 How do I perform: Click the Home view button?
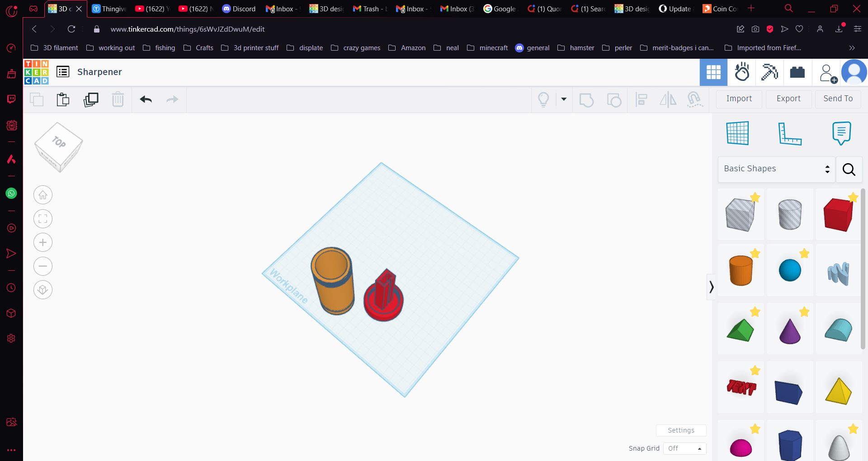tap(43, 195)
